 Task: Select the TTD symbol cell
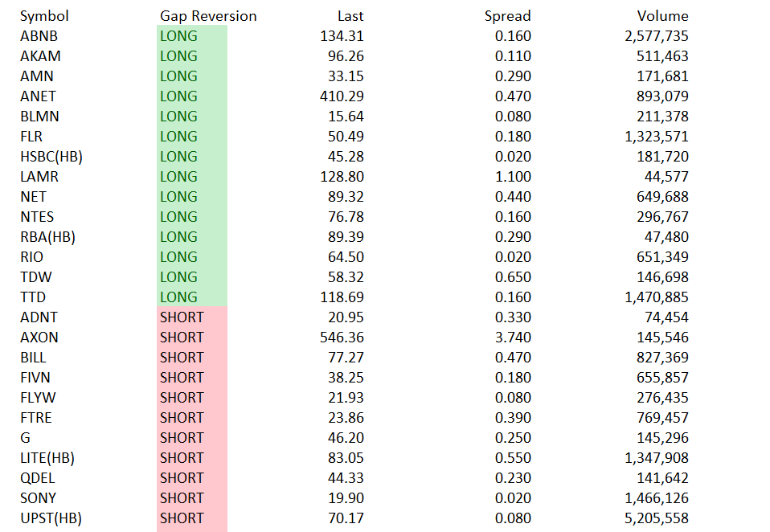pyautogui.click(x=33, y=297)
